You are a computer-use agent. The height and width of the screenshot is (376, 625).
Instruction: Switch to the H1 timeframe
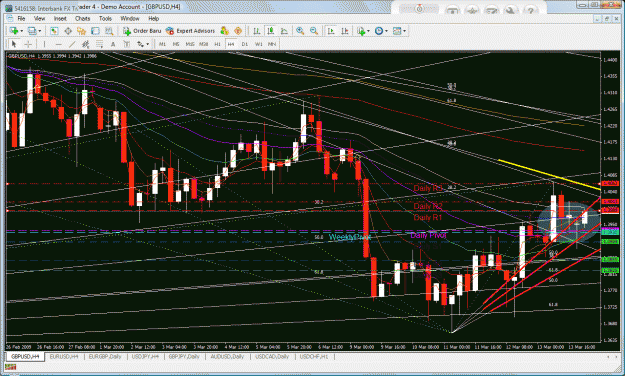coord(217,44)
